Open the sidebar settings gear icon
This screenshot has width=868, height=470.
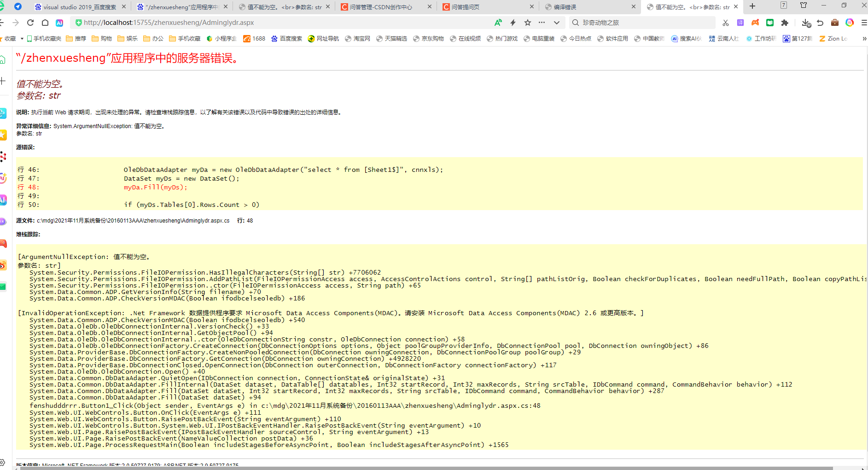click(x=3, y=463)
